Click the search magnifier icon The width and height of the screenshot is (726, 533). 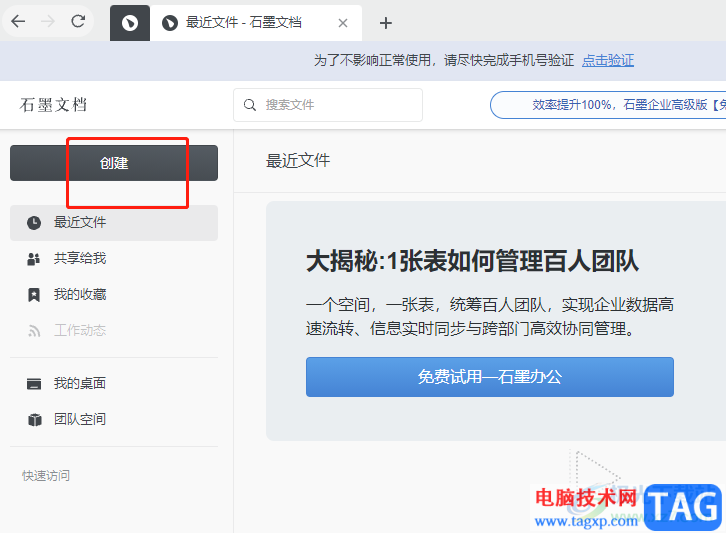(x=250, y=105)
